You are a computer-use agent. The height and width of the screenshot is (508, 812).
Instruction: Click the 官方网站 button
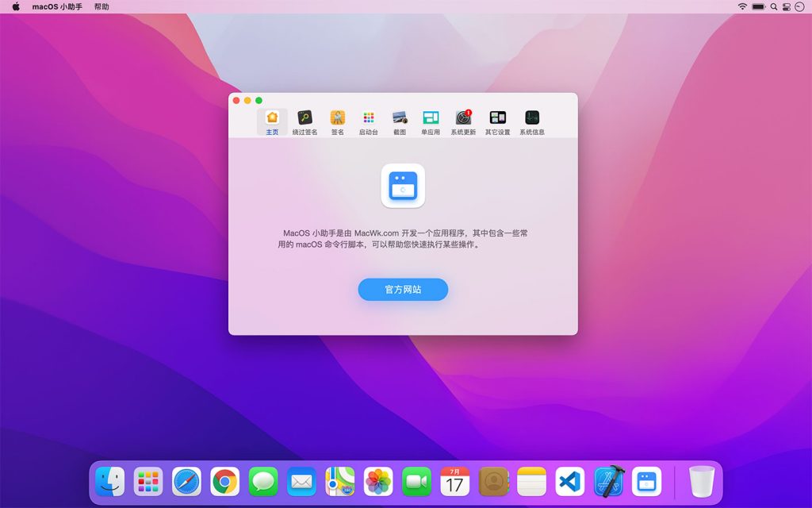click(403, 290)
